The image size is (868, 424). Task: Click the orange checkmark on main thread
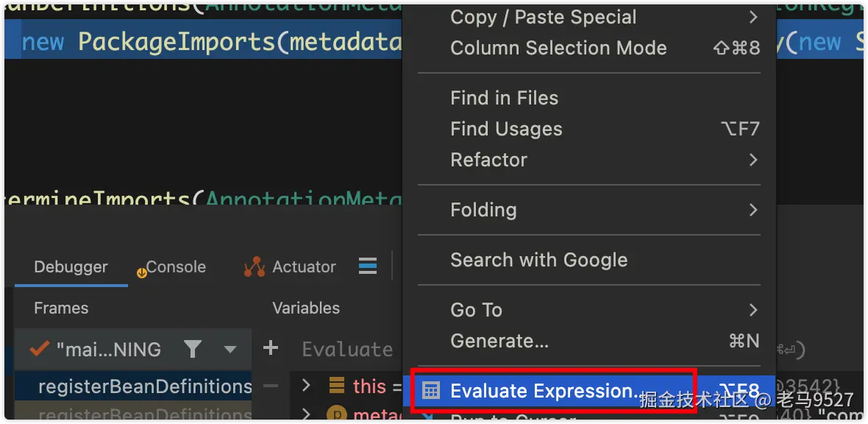[x=38, y=349]
